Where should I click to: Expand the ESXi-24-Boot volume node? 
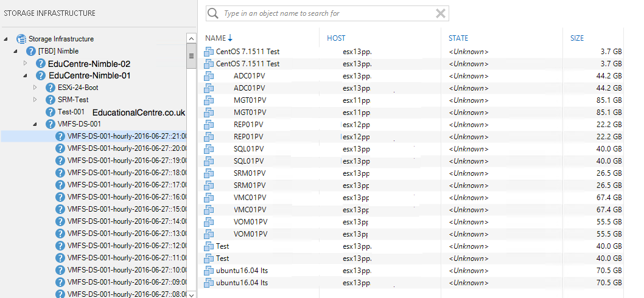click(x=35, y=88)
